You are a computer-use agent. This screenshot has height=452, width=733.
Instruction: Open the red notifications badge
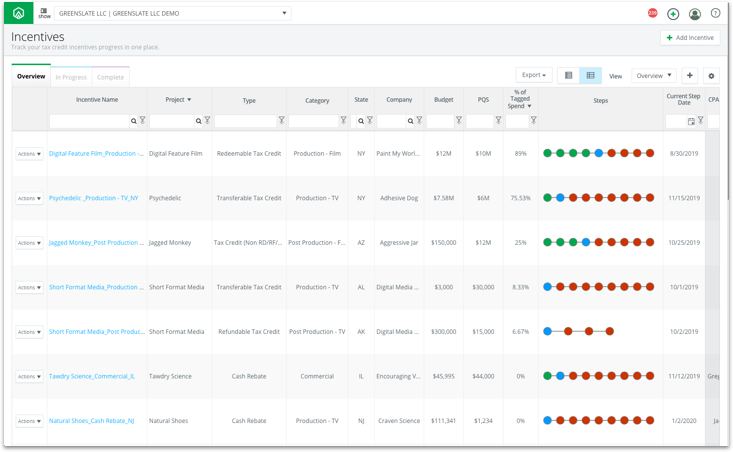tap(653, 13)
